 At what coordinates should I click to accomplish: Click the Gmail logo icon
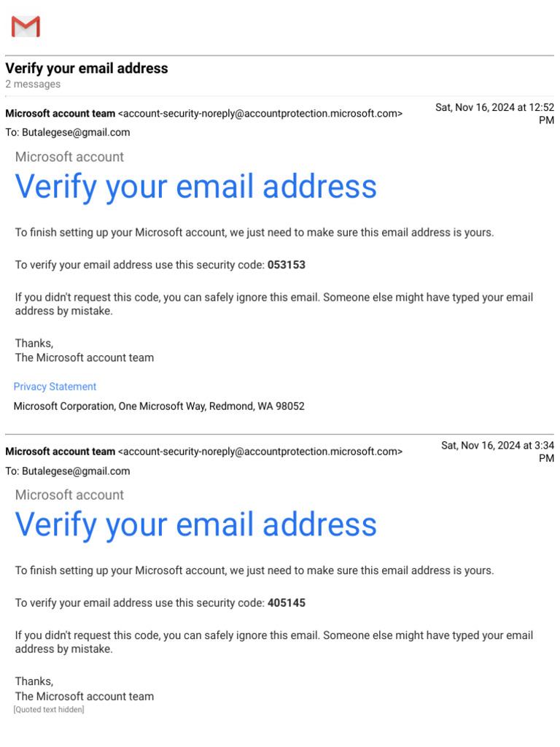(x=26, y=26)
